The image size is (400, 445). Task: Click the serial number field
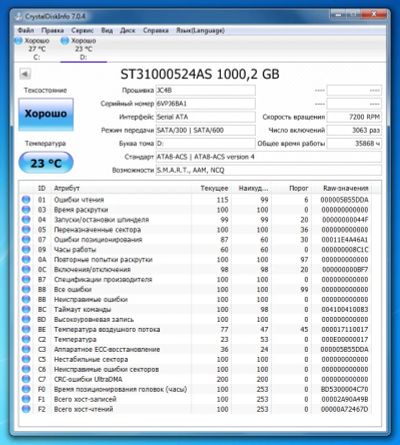(x=206, y=104)
